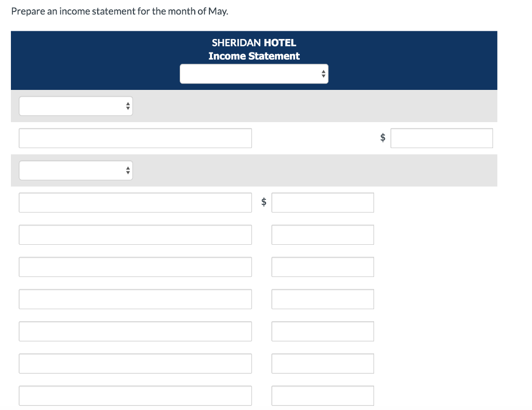Click the far-right dollar amount field
This screenshot has width=532, height=410.
click(x=442, y=138)
